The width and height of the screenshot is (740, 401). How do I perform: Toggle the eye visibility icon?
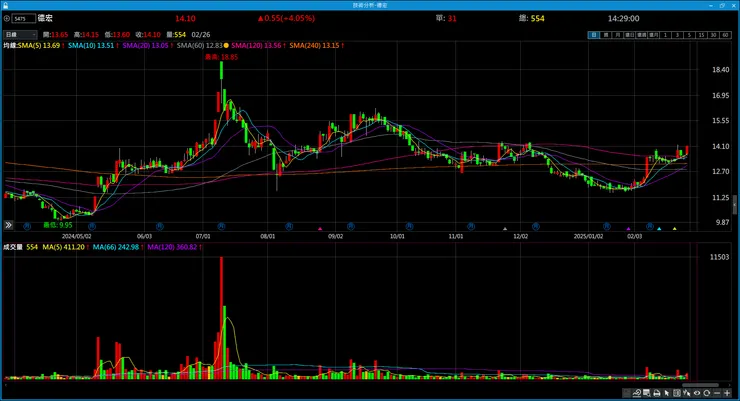697,393
